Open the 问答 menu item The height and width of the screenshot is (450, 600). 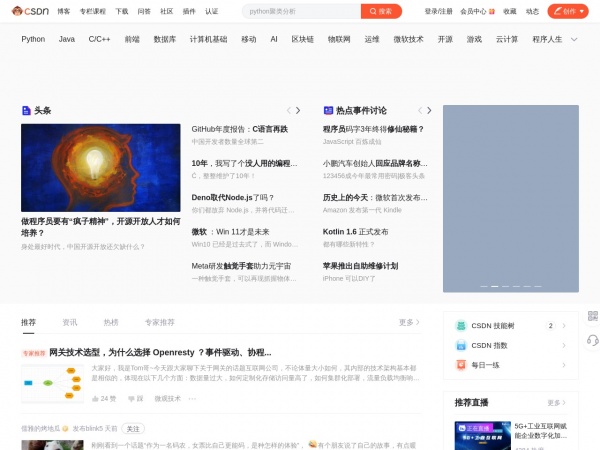point(144,11)
